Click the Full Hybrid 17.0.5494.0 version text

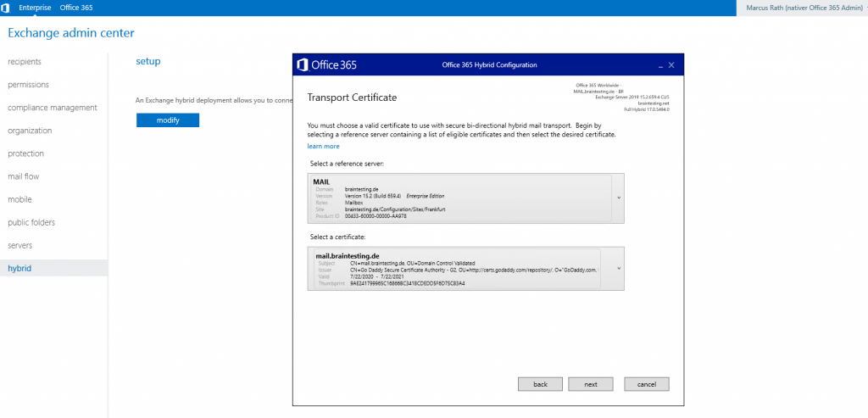647,109
